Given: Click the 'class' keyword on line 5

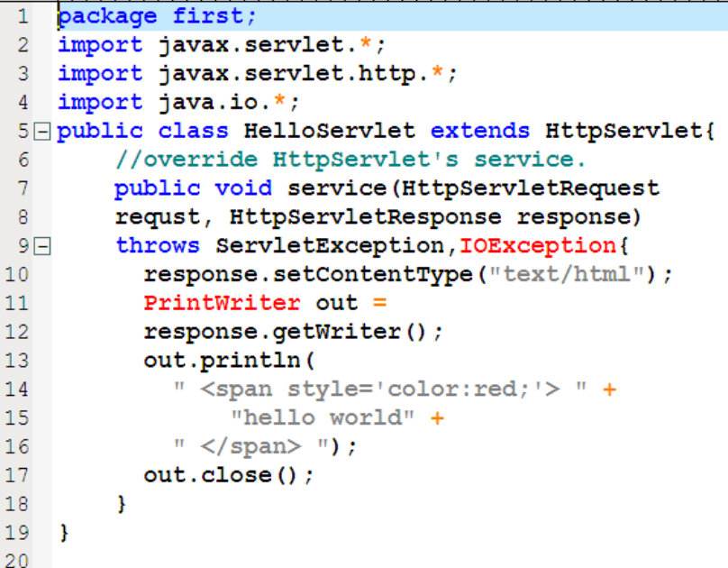Looking at the screenshot, I should (x=194, y=131).
